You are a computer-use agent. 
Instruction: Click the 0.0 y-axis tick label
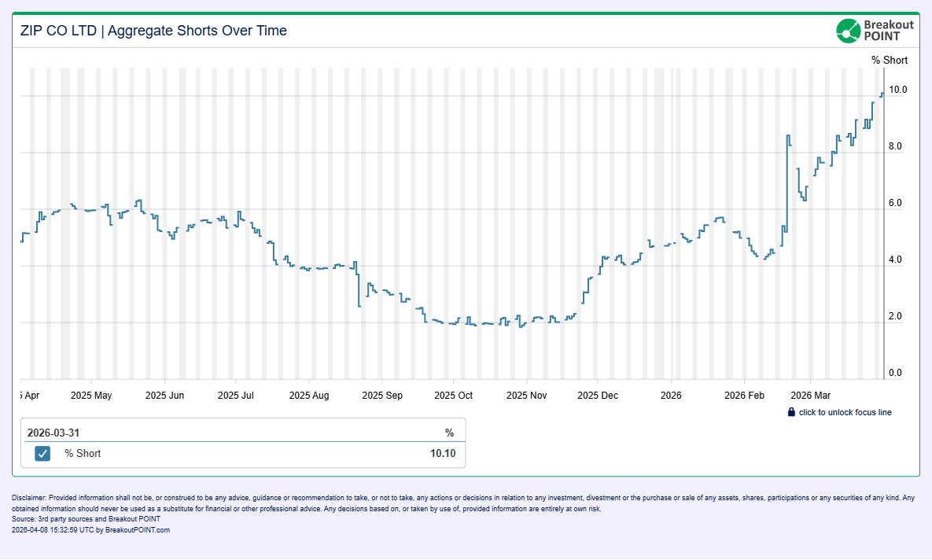895,373
